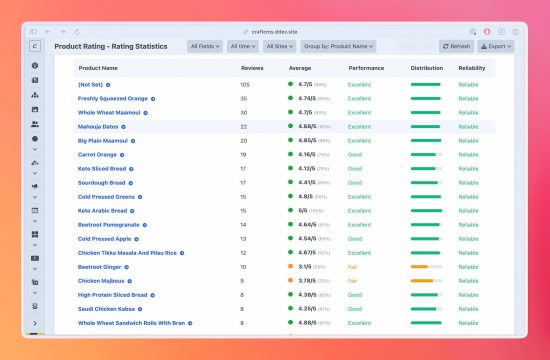Click info icon next to Whole Wheat Maamoul

point(146,113)
